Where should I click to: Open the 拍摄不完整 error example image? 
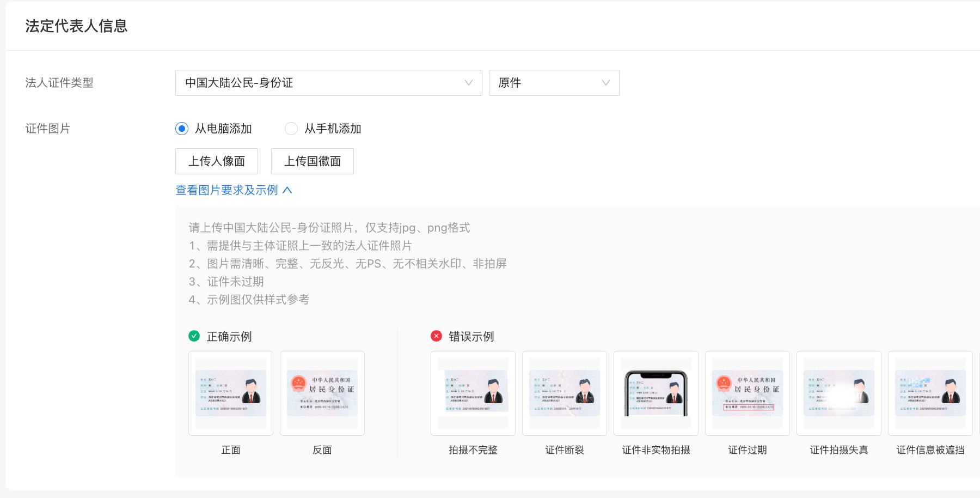[x=473, y=393]
